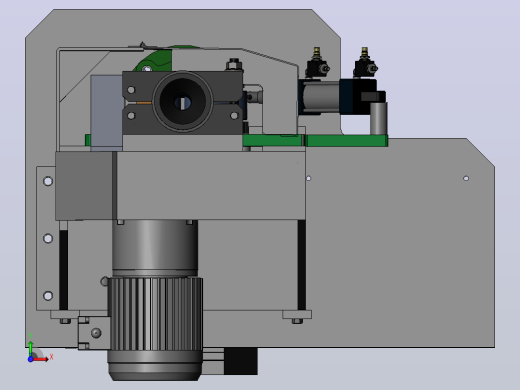Image resolution: width=520 pixels, height=390 pixels.
Task: Click the red X axis arrow of the triad
Action: click(x=41, y=359)
